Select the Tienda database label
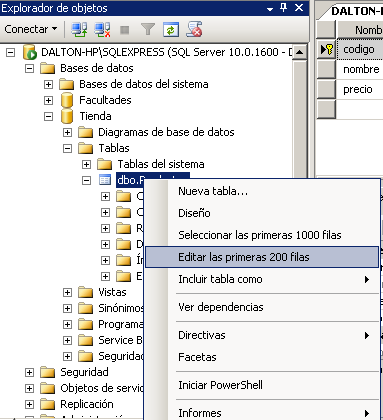This screenshot has height=420, width=383. click(95, 116)
